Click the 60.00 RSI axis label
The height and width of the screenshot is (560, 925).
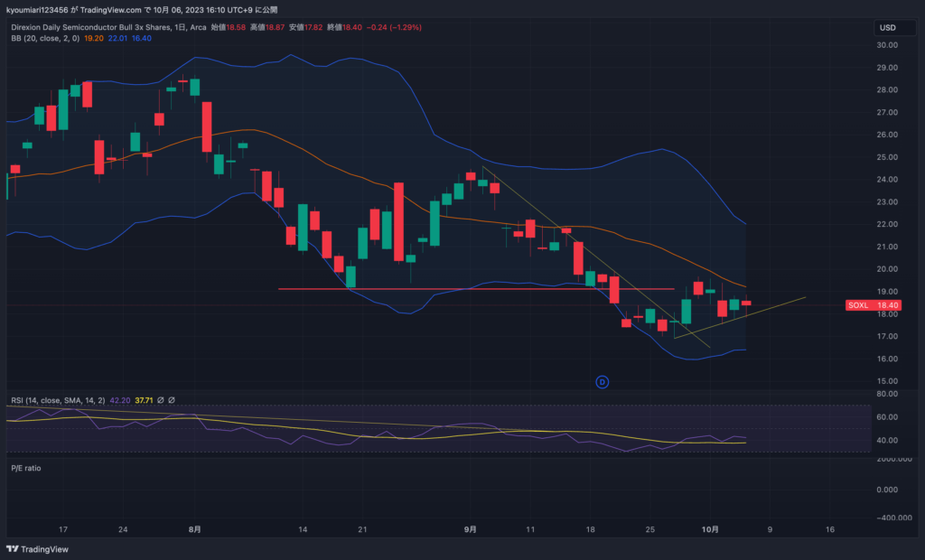pos(887,417)
